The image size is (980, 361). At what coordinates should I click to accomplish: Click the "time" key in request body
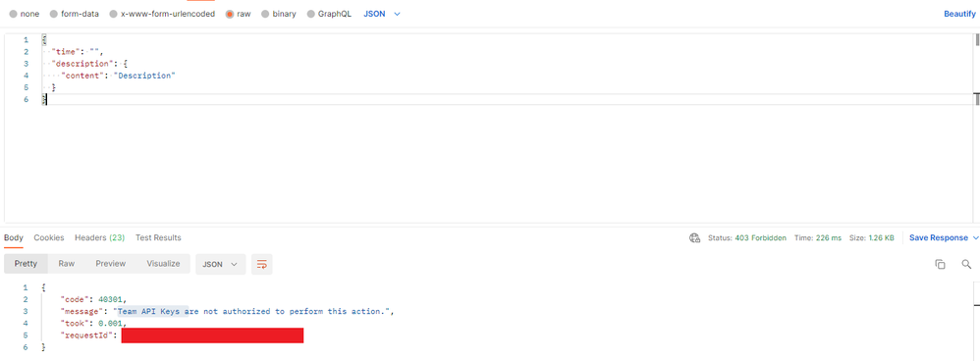coord(66,52)
